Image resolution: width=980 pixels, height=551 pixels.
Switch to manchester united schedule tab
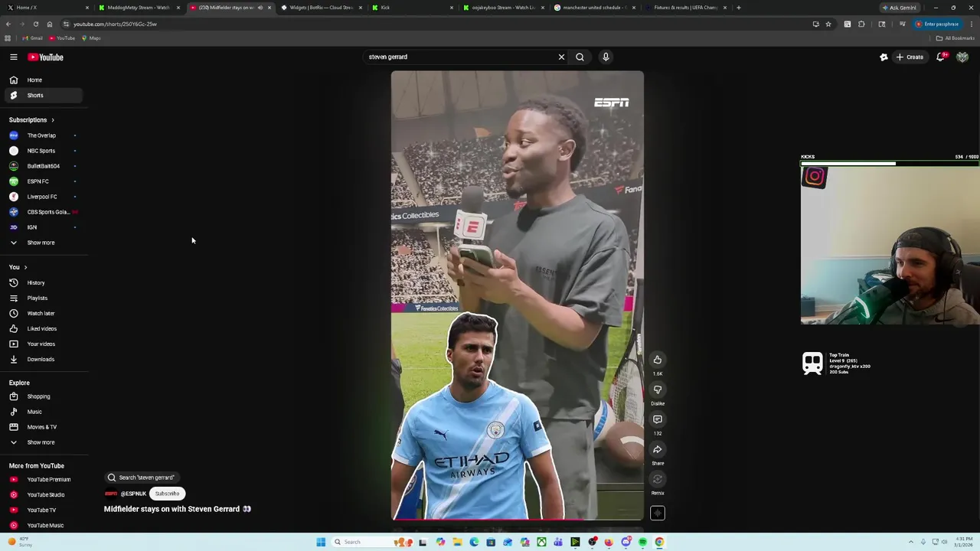tap(594, 8)
